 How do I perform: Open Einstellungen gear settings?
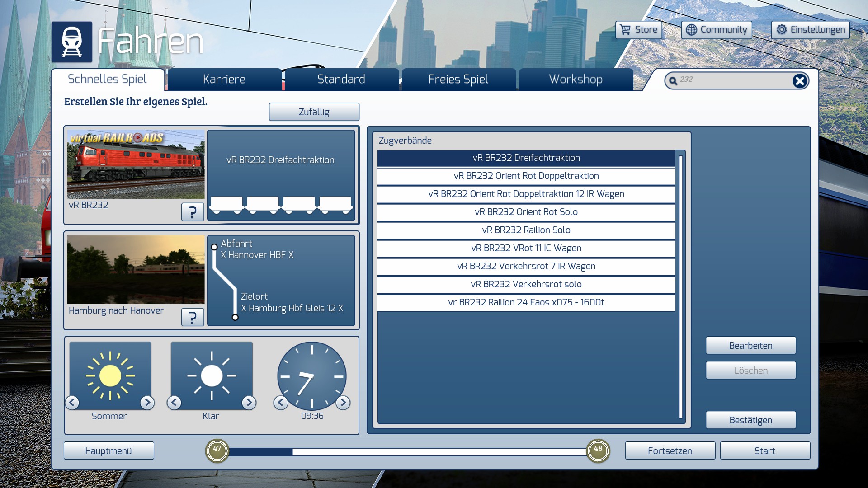(x=810, y=30)
